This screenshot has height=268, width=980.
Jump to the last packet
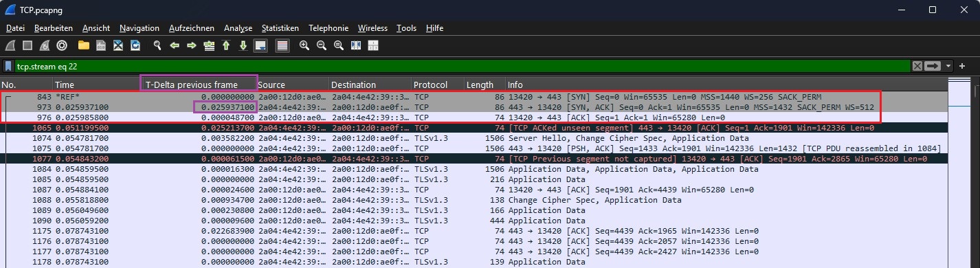(x=243, y=45)
